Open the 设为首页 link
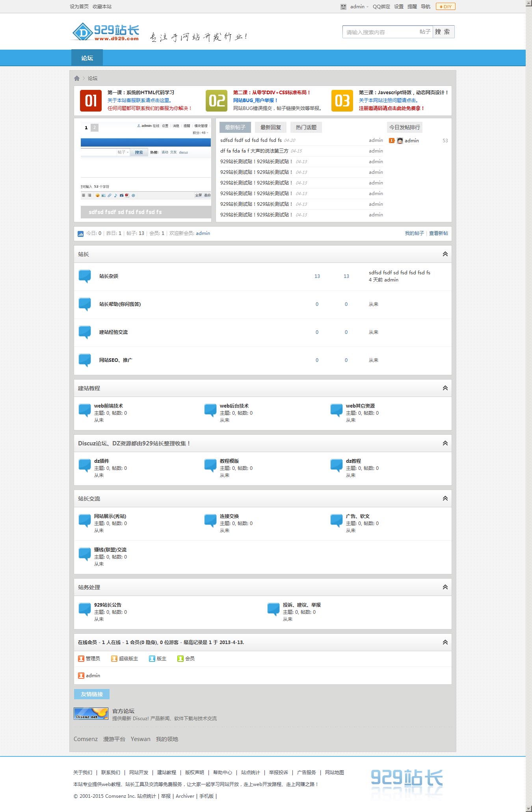 79,7
